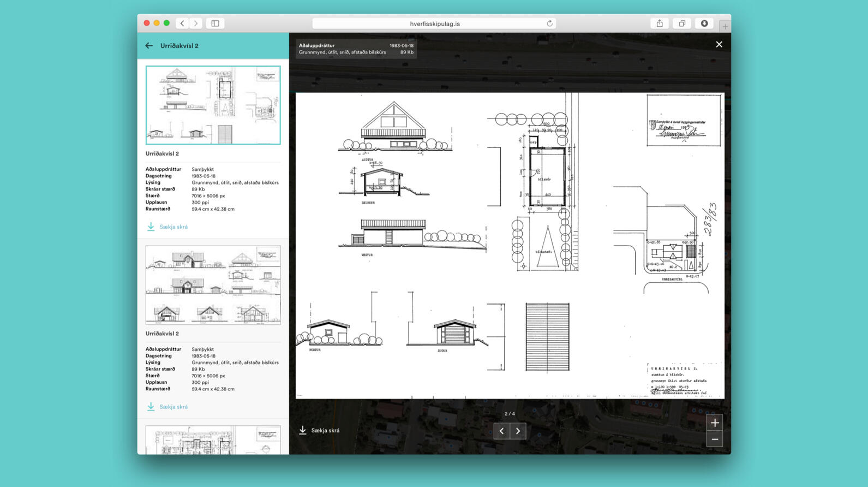
Task: Click Safari's share icon
Action: coord(660,23)
